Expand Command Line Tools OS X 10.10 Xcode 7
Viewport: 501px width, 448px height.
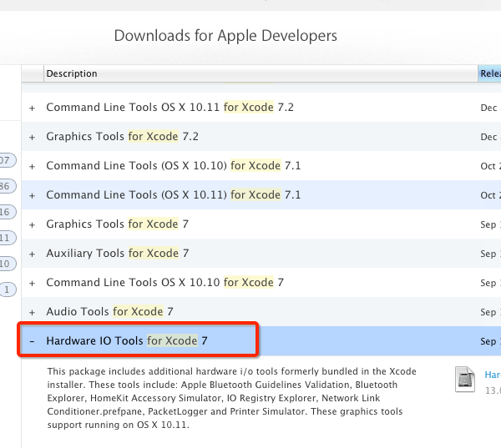(32, 284)
